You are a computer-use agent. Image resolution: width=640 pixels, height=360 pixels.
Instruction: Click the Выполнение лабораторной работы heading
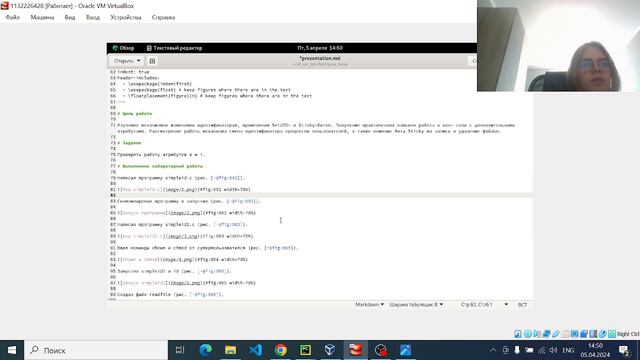click(160, 166)
